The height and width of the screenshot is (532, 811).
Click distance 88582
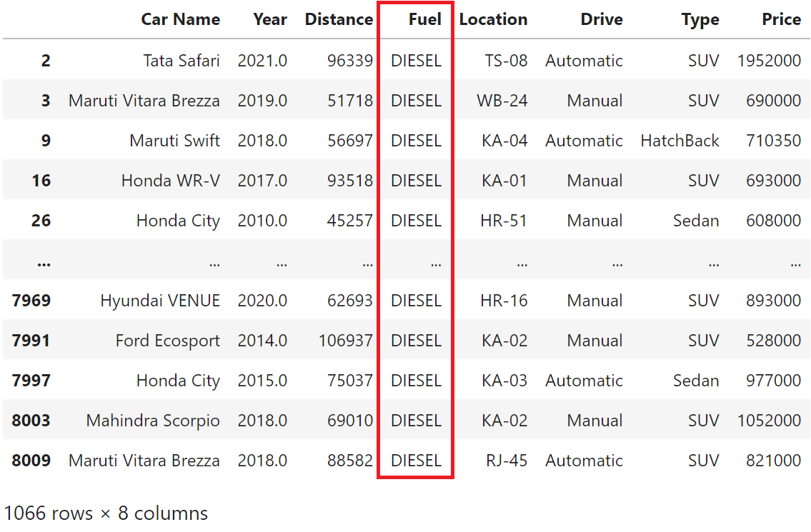coord(350,461)
